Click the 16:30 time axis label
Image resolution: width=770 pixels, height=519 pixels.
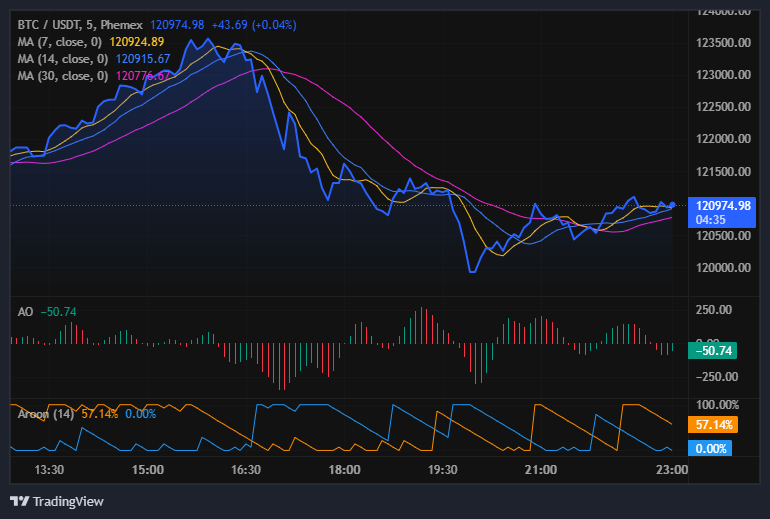coord(245,470)
